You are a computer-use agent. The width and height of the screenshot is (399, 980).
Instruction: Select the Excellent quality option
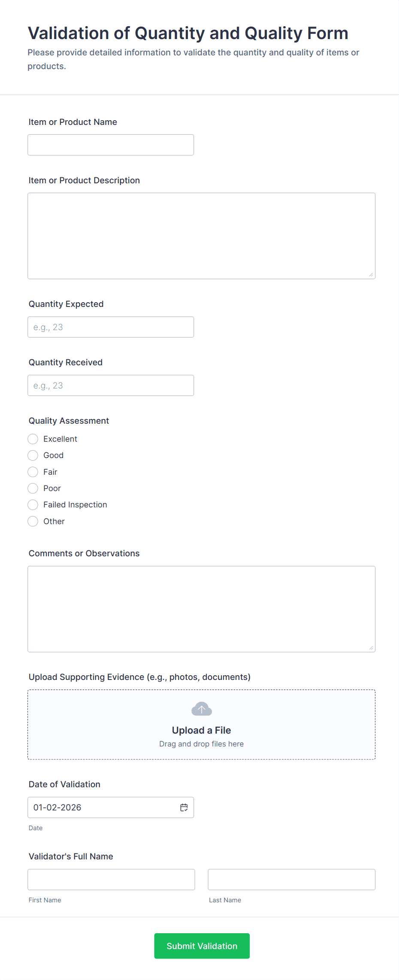pyautogui.click(x=33, y=439)
